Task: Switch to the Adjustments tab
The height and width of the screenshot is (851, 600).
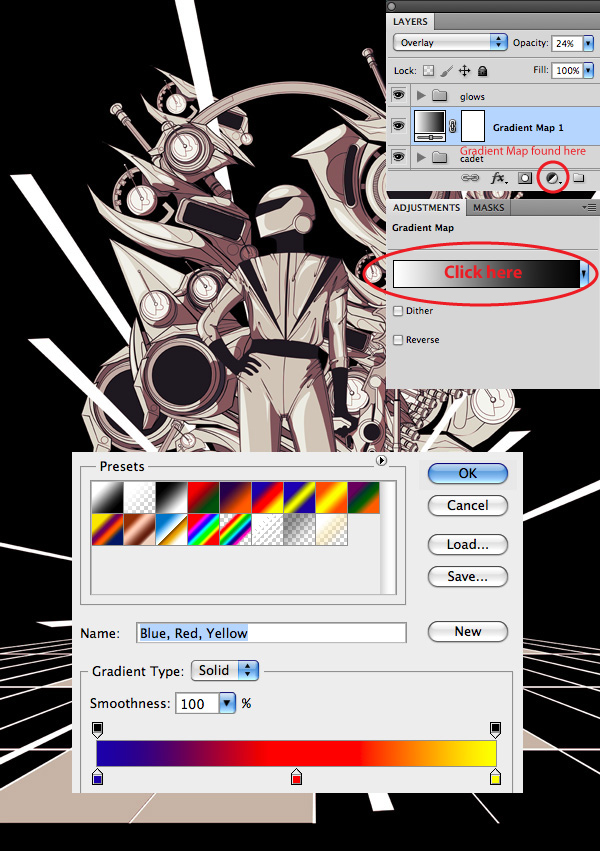Action: (426, 207)
